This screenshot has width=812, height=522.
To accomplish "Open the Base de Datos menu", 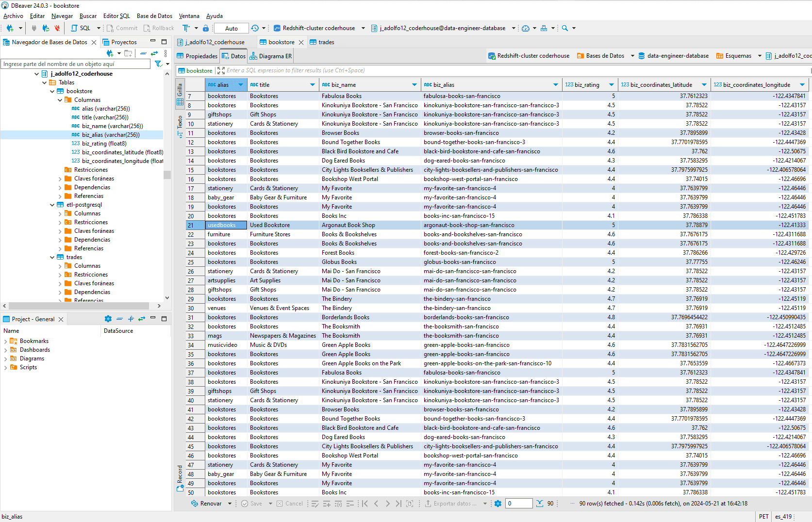I will pos(154,16).
